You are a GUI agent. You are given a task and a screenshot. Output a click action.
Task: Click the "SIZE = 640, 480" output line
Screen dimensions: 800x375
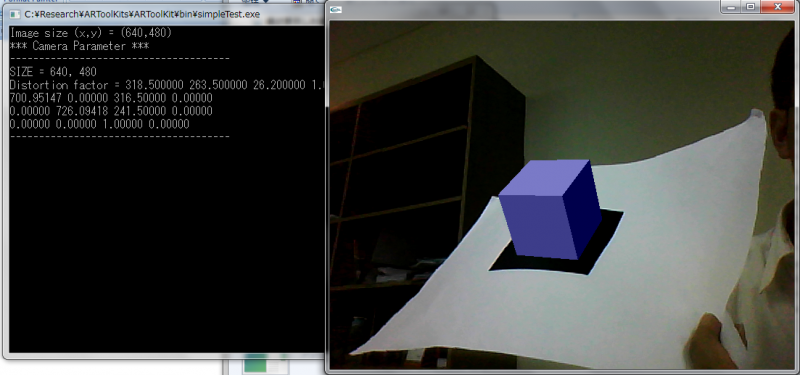53,72
